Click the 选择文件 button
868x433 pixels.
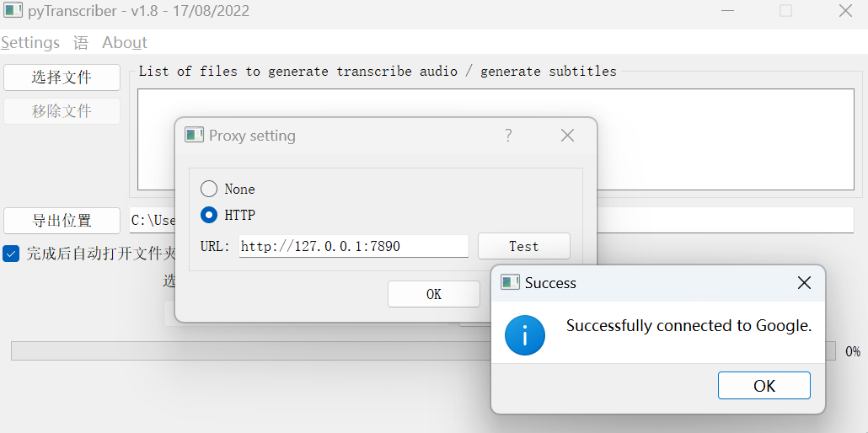[x=62, y=78]
